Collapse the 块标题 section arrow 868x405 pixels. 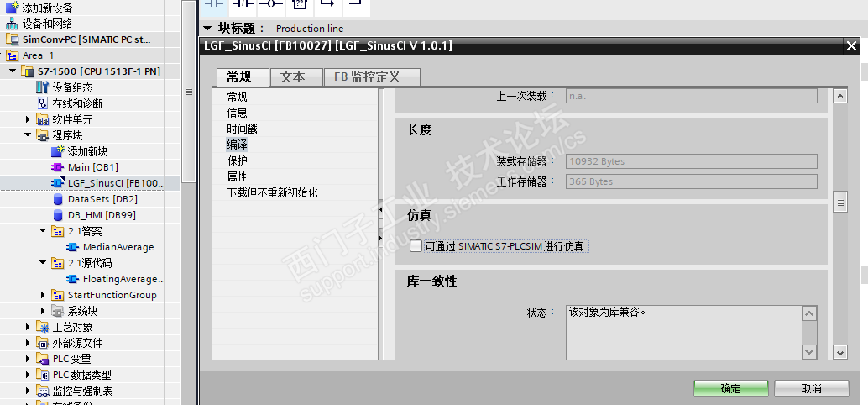coord(207,28)
